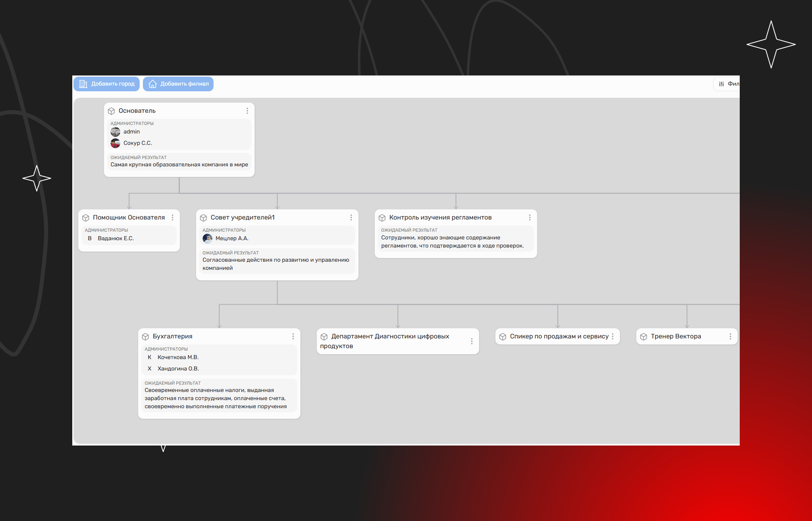Screen dimensions: 812x521
Task: Click the cube icon beside Тренер Вектора
Action: click(644, 336)
